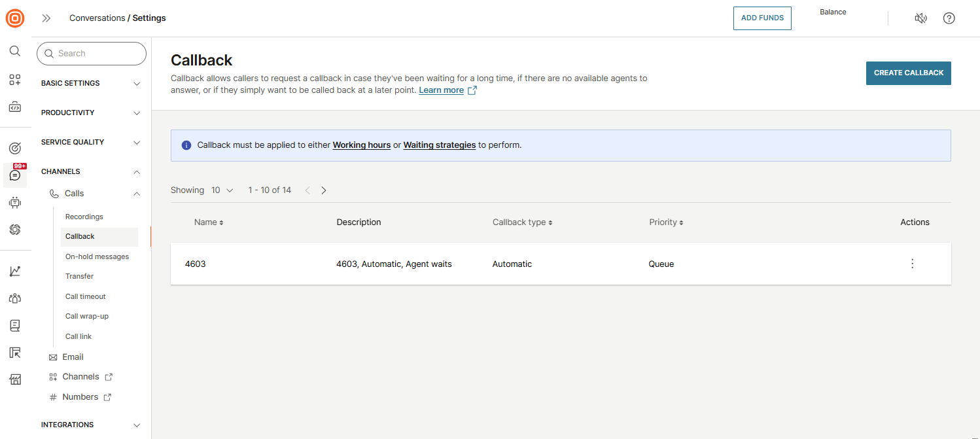This screenshot has width=980, height=439.
Task: Open row actions menu for 4603
Action: [912, 264]
